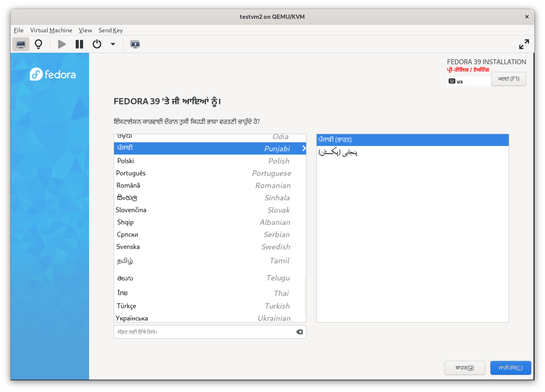Viewport: 545px width, 392px height.
Task: Show the graphical console view
Action: coord(21,44)
